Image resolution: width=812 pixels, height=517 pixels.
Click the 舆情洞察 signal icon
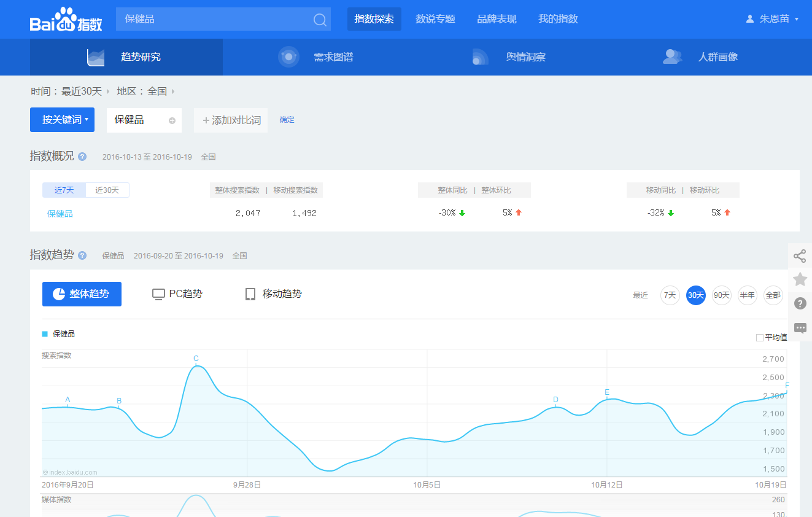coord(480,57)
